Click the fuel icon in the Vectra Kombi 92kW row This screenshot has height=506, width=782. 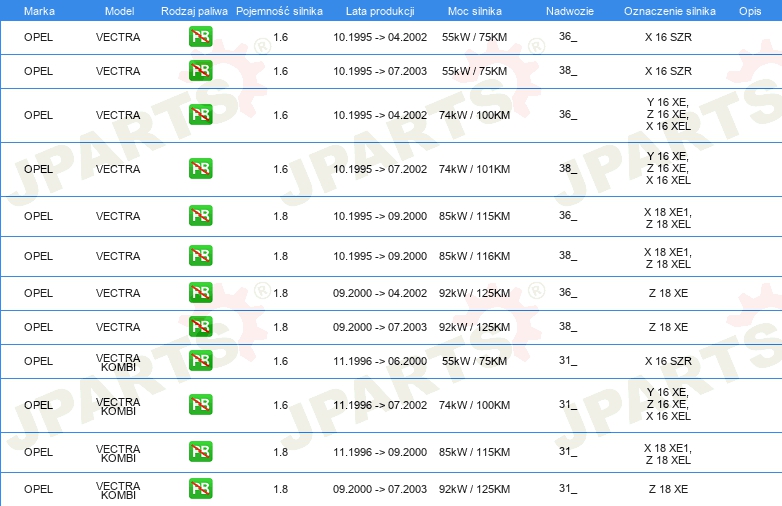coord(200,489)
